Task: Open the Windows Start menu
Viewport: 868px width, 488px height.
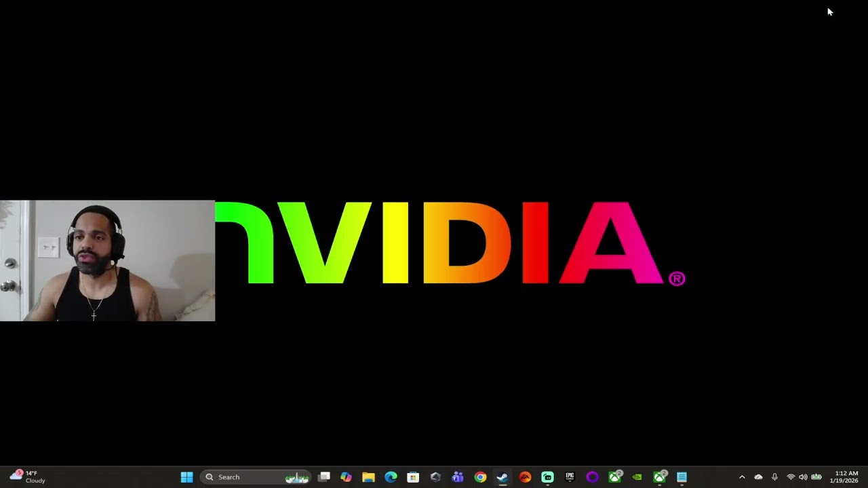Action: [186, 477]
